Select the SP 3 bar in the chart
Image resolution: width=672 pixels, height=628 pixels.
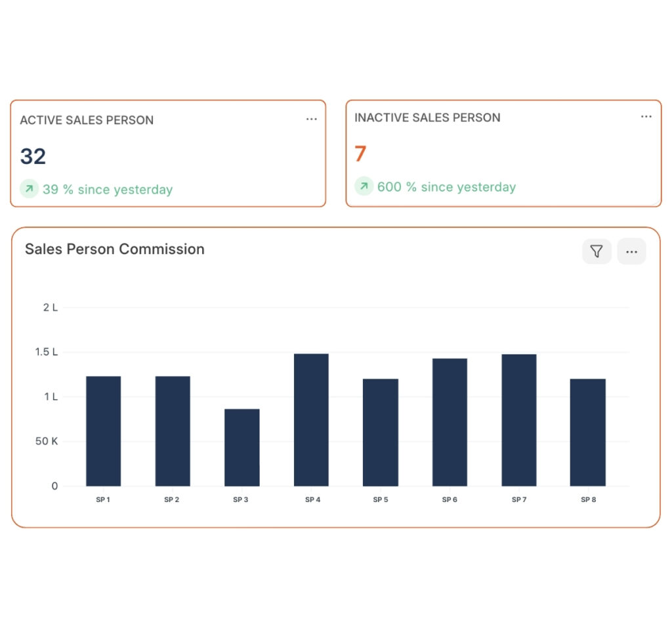pos(242,446)
